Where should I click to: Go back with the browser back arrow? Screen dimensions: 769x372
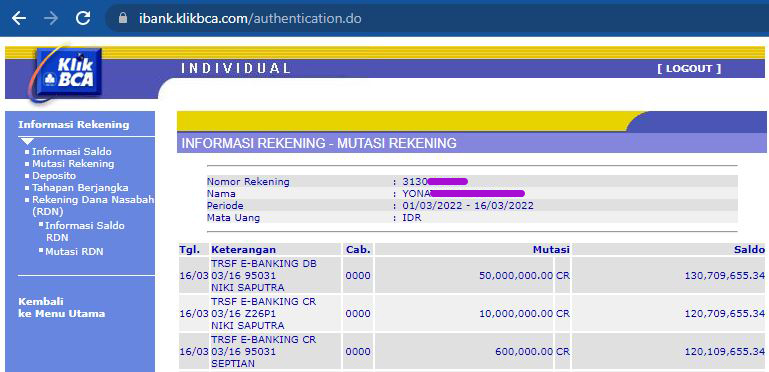click(19, 18)
